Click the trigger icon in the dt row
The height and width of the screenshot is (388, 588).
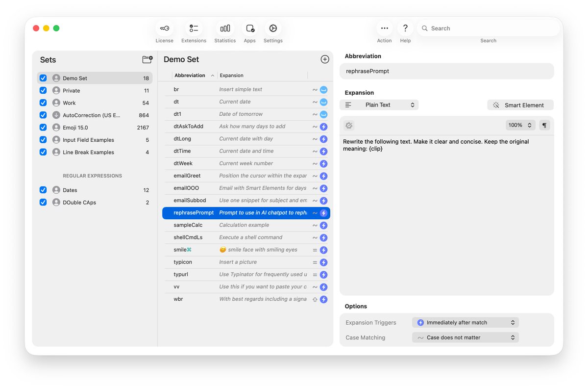[x=323, y=102]
